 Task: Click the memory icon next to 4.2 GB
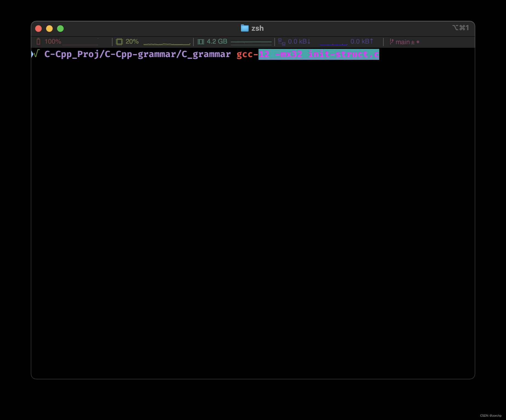[x=201, y=42]
